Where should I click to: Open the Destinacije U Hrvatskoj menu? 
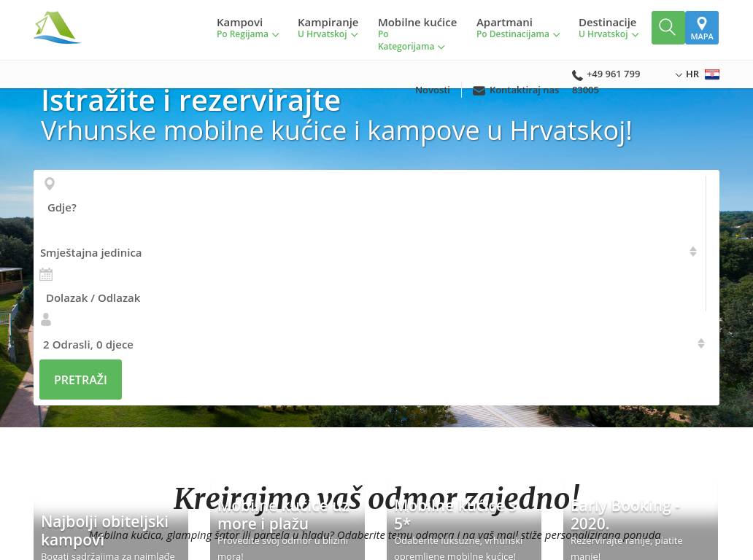click(x=608, y=28)
